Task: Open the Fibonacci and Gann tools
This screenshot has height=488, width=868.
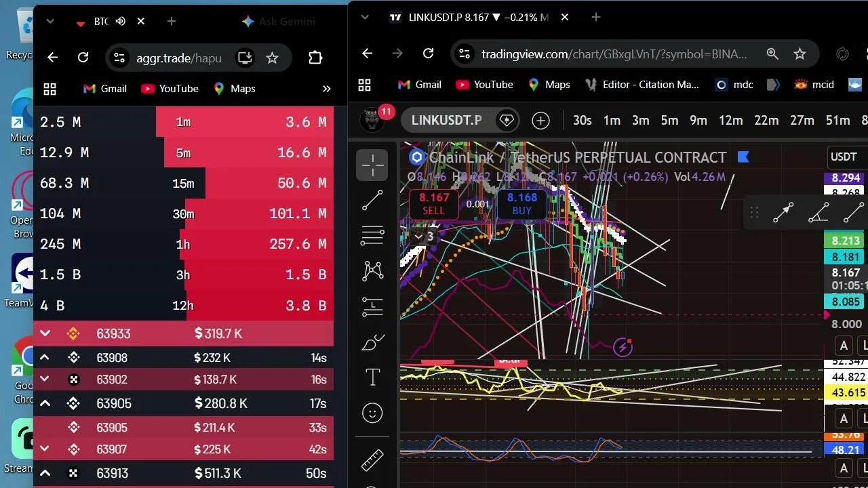Action: (372, 235)
